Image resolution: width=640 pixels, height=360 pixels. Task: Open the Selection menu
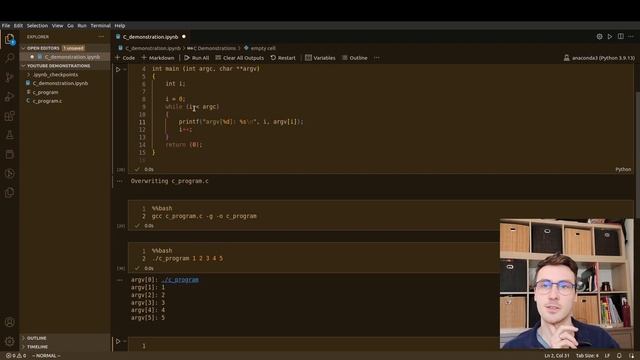pyautogui.click(x=37, y=25)
